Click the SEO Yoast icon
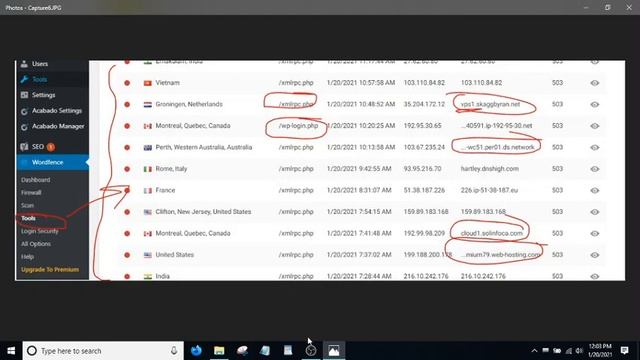 (x=24, y=147)
